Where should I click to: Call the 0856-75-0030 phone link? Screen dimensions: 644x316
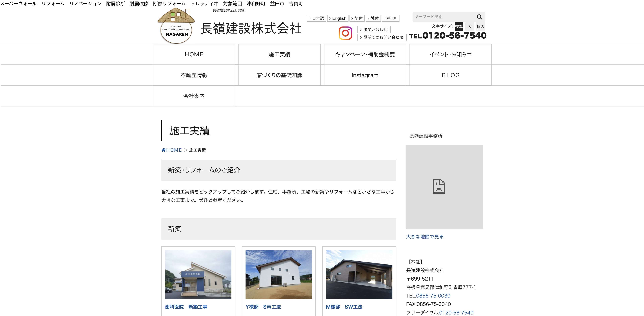tap(433, 296)
